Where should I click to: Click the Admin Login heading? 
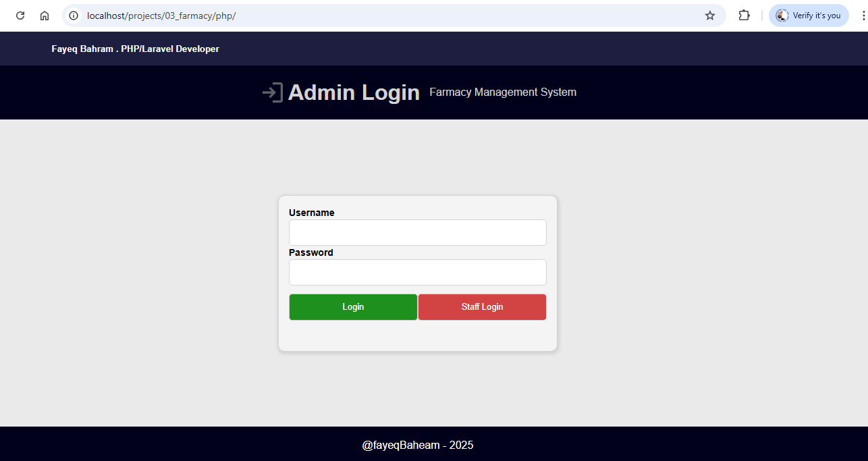click(354, 92)
